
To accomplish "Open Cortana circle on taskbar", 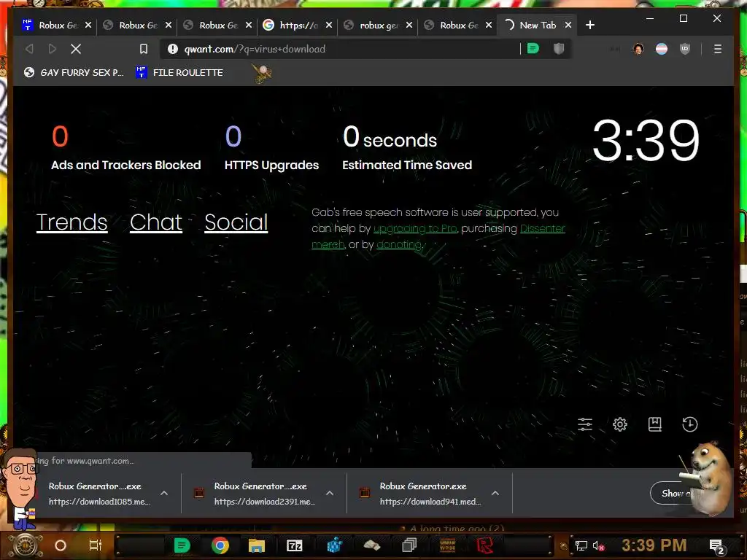I will tap(60, 545).
